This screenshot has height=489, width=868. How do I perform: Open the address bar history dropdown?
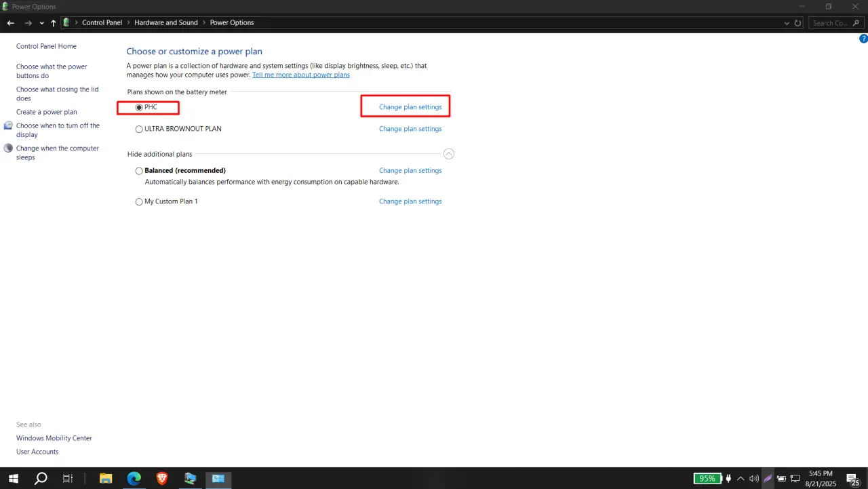coord(787,23)
